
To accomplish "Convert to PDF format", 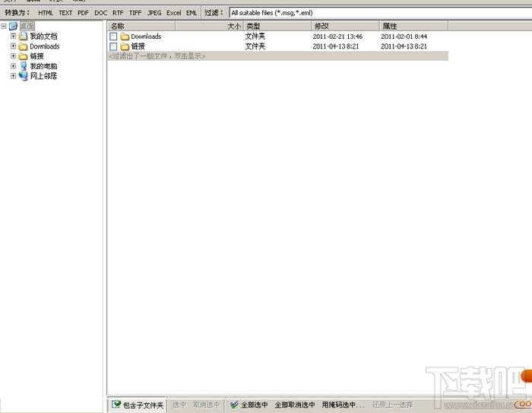I will coord(83,13).
